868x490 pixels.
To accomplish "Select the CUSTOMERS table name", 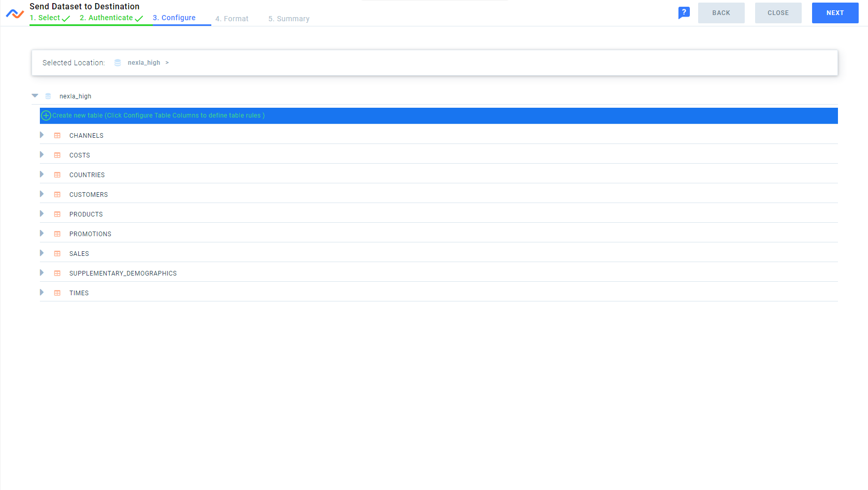I will (x=89, y=195).
